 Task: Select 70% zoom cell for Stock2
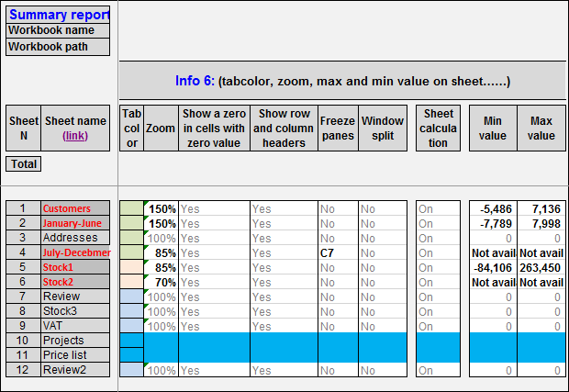162,282
